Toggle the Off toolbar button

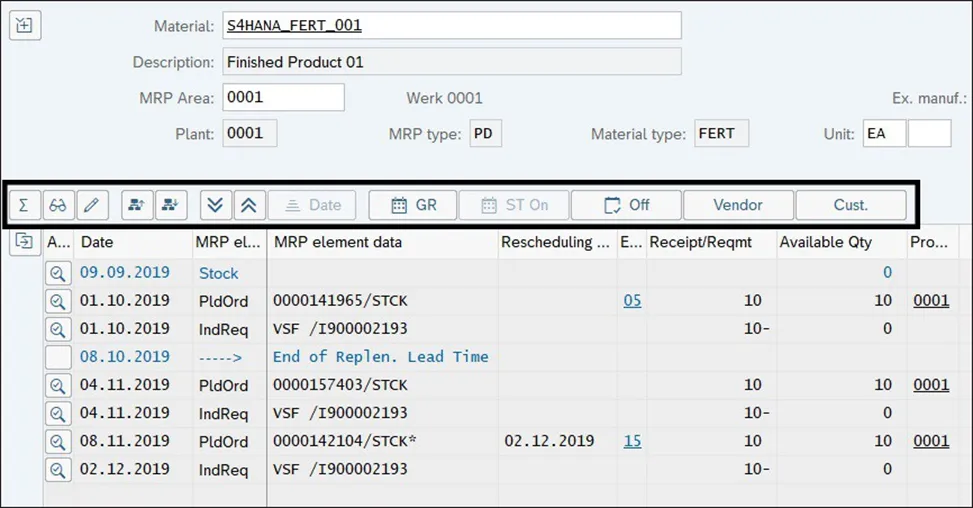point(626,205)
